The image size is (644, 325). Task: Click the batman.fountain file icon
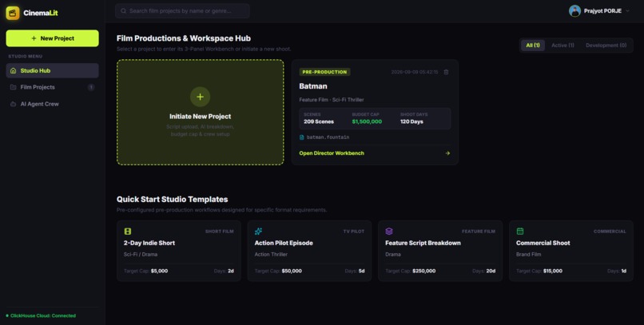(302, 137)
